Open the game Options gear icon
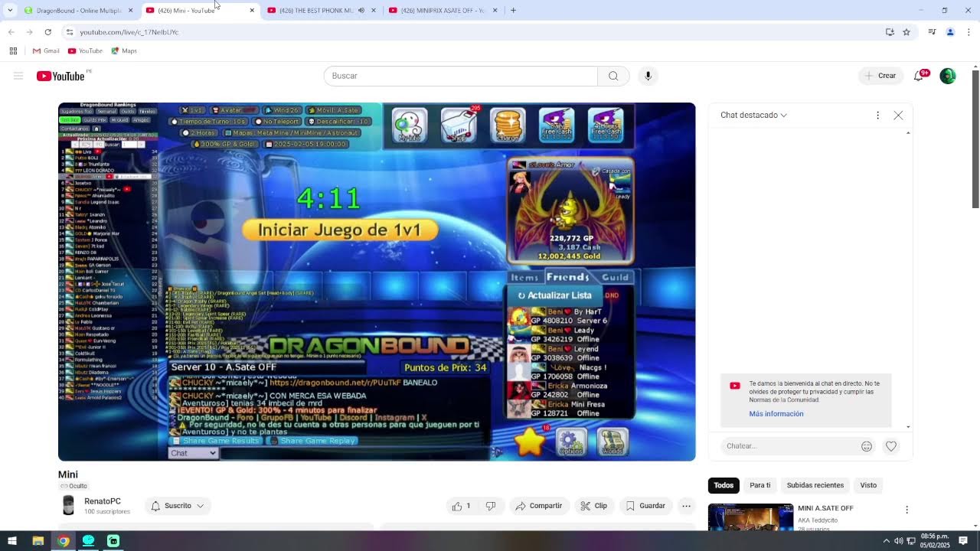The height and width of the screenshot is (551, 980). 570,442
